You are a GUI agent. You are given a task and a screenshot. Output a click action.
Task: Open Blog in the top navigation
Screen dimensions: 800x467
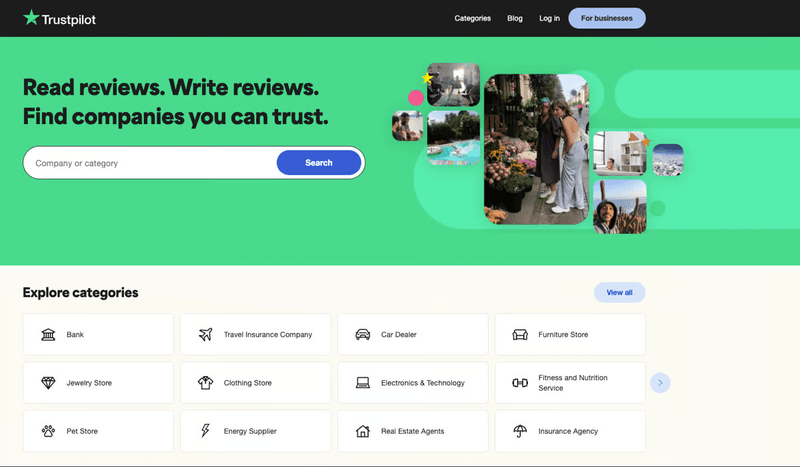click(515, 18)
